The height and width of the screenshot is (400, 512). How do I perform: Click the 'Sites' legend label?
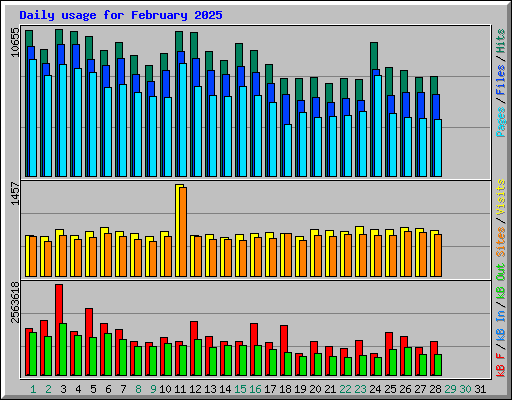tap(501, 242)
